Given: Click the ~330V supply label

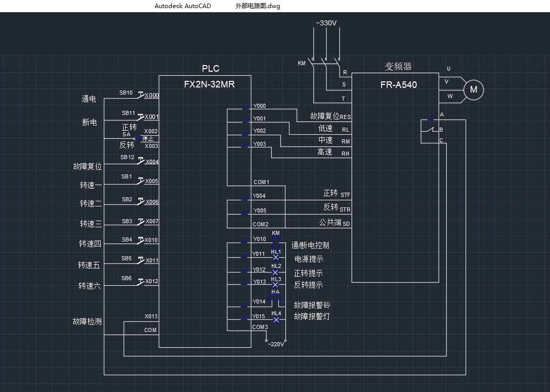Looking at the screenshot, I should click(x=326, y=23).
